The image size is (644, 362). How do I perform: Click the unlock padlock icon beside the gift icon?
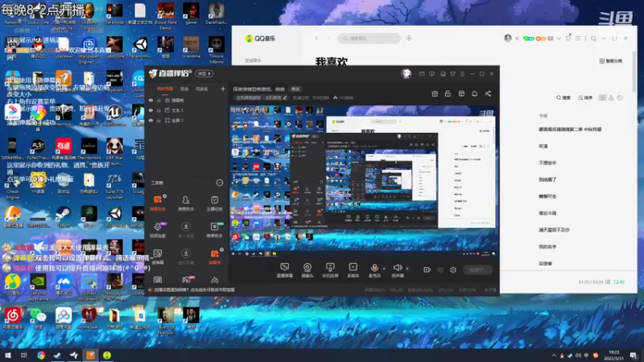(448, 93)
